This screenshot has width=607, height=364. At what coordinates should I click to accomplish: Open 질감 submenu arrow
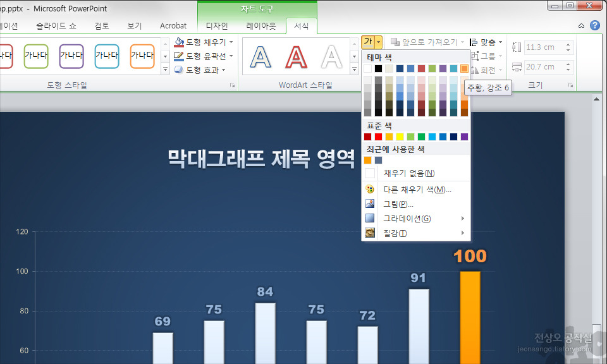click(463, 233)
